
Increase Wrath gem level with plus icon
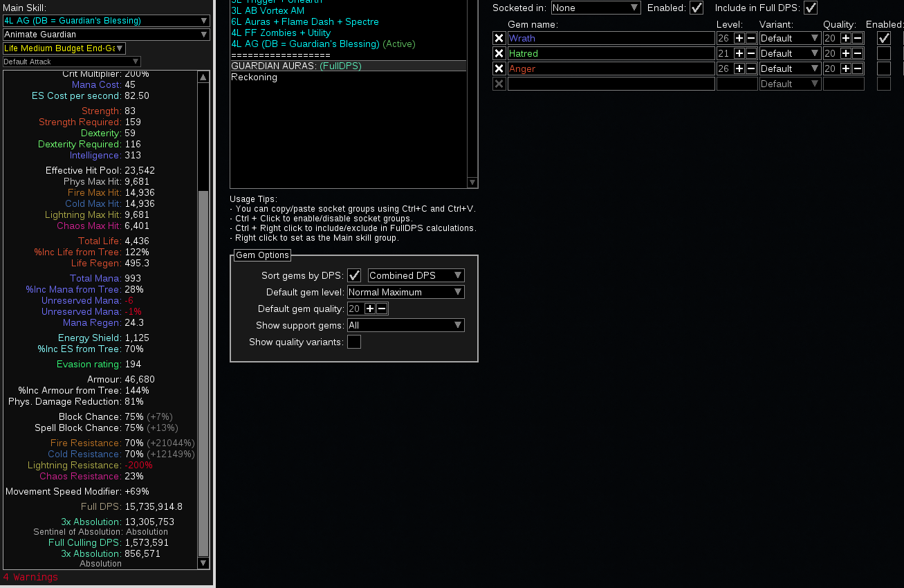pos(739,38)
